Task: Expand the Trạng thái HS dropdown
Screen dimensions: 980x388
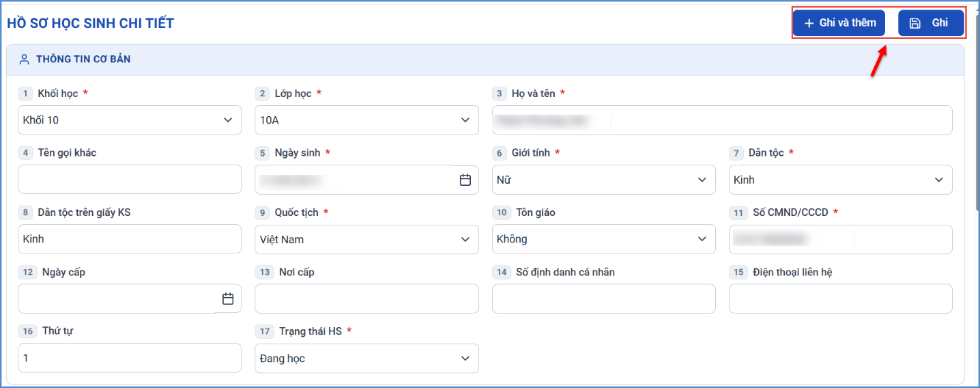Action: 366,358
